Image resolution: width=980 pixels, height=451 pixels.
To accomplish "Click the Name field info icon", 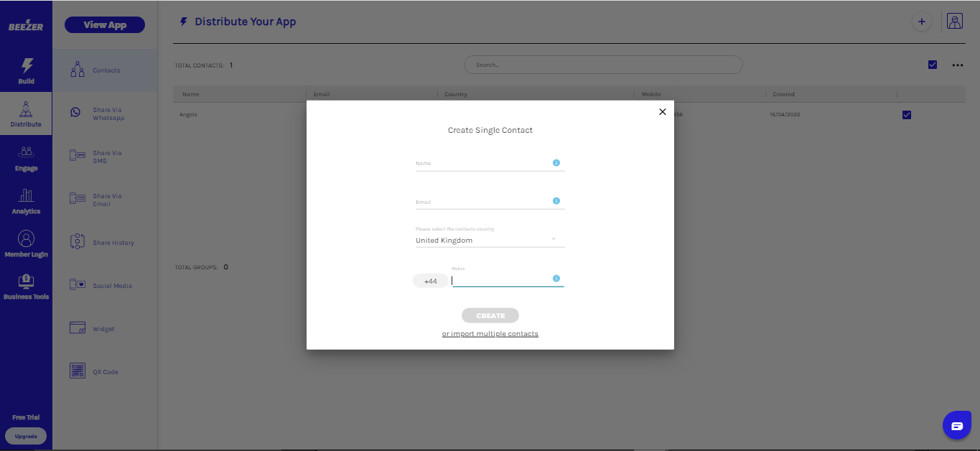I will point(556,163).
